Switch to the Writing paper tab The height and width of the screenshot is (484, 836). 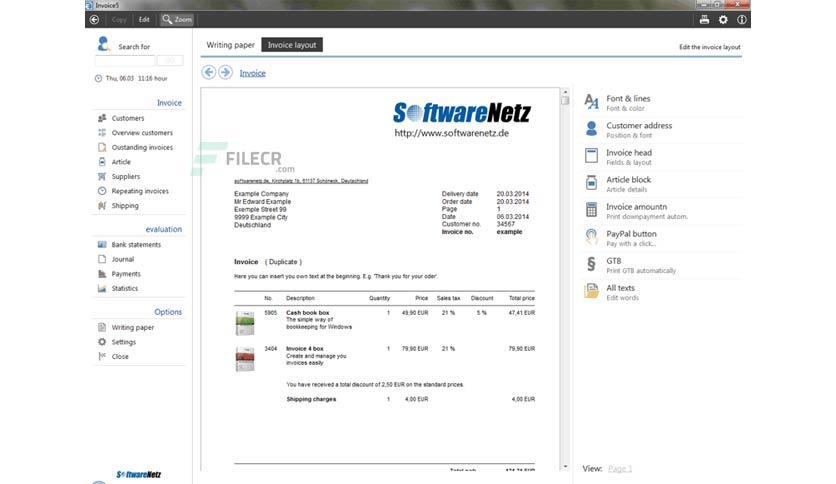point(230,45)
